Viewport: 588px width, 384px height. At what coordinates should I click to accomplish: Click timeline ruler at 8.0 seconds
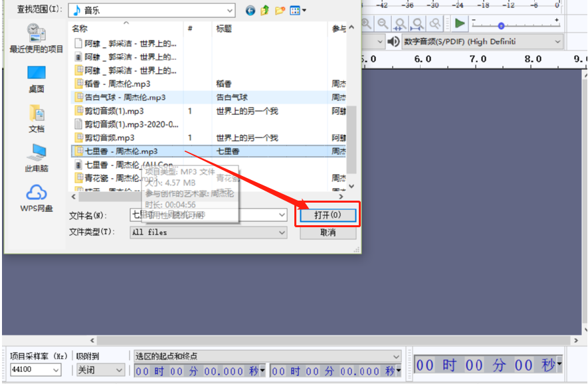pos(533,59)
